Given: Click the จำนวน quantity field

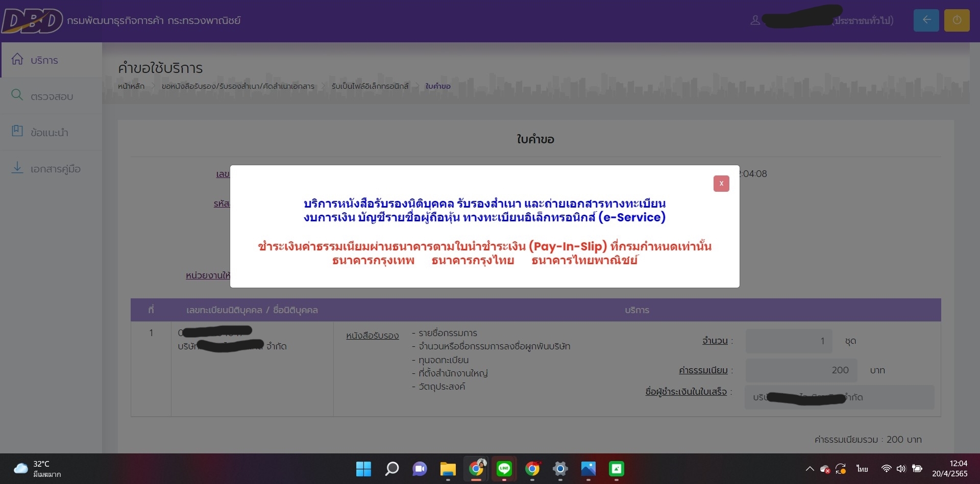Looking at the screenshot, I should tap(789, 341).
